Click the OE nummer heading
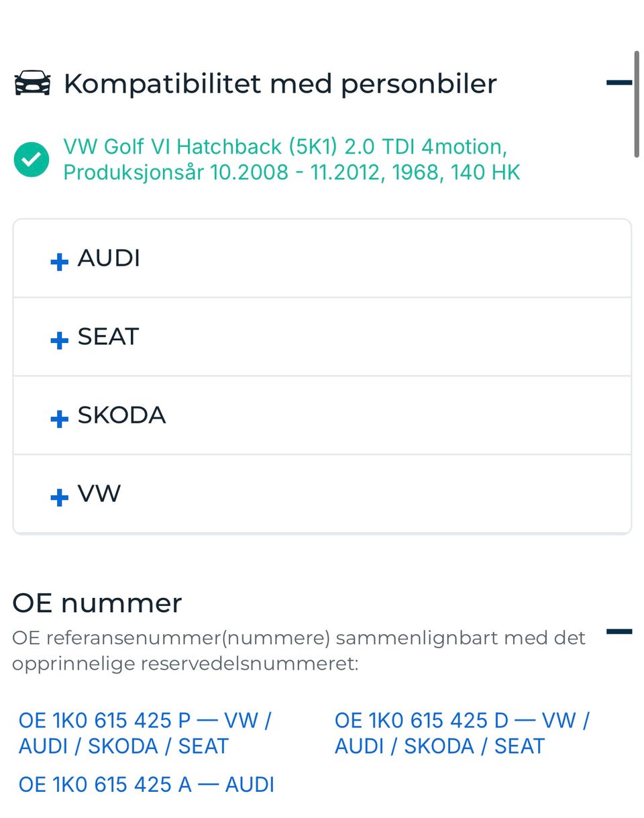The height and width of the screenshot is (818, 644). (97, 603)
